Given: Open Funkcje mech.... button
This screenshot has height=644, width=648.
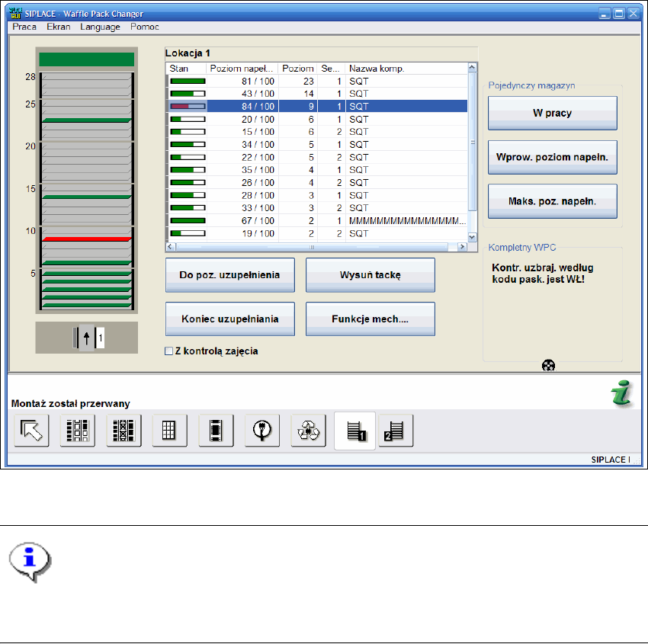Looking at the screenshot, I should tap(371, 319).
